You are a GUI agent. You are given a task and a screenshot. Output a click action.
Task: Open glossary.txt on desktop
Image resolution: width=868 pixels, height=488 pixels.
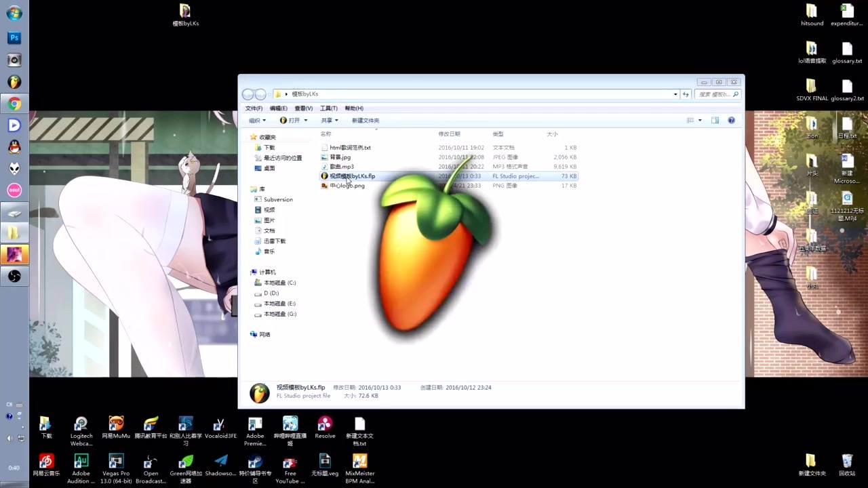[847, 53]
